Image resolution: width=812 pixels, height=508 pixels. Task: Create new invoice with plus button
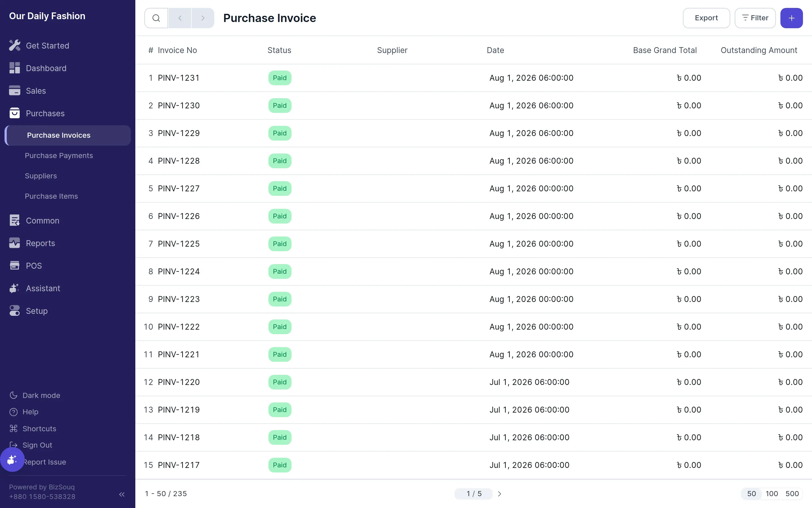[791, 18]
